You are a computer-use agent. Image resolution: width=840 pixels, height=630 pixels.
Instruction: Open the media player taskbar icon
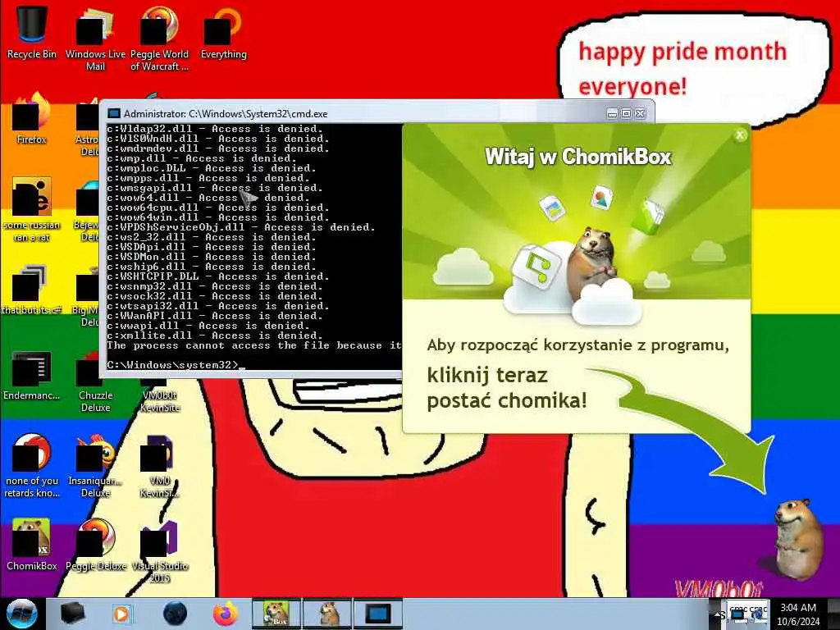point(121,614)
